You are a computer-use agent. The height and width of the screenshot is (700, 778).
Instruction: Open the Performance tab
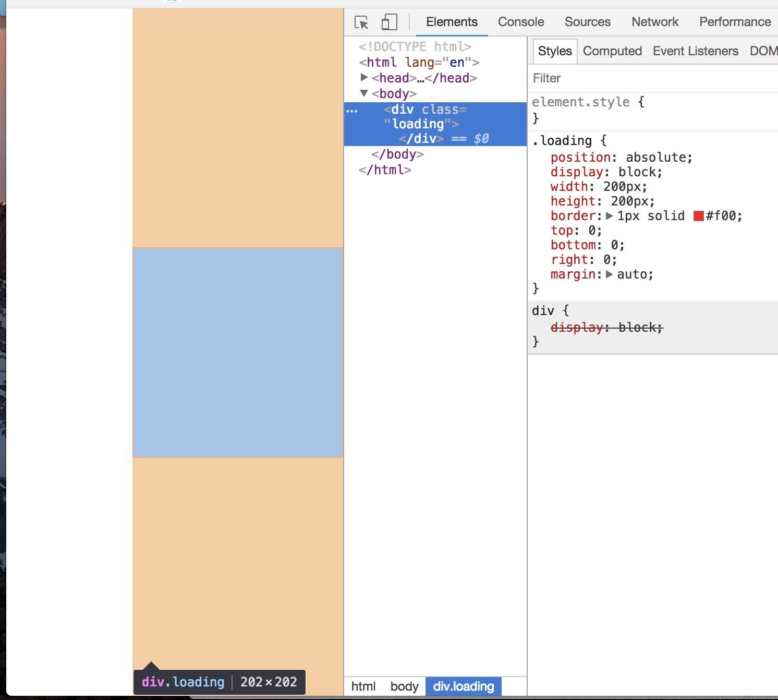tap(735, 22)
